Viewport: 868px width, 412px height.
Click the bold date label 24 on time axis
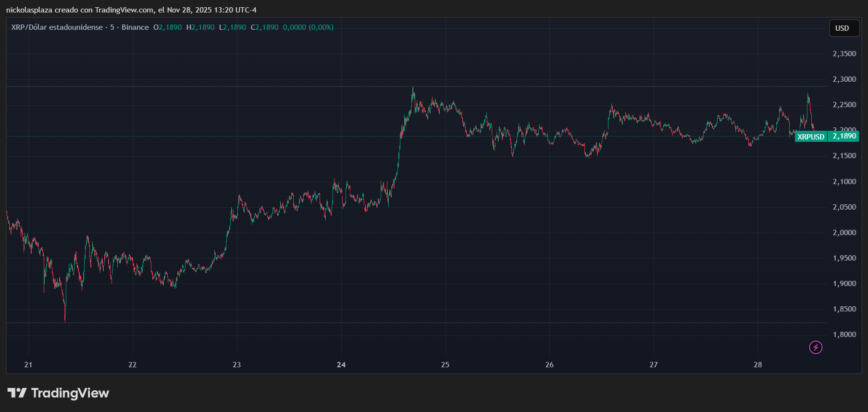click(x=341, y=365)
